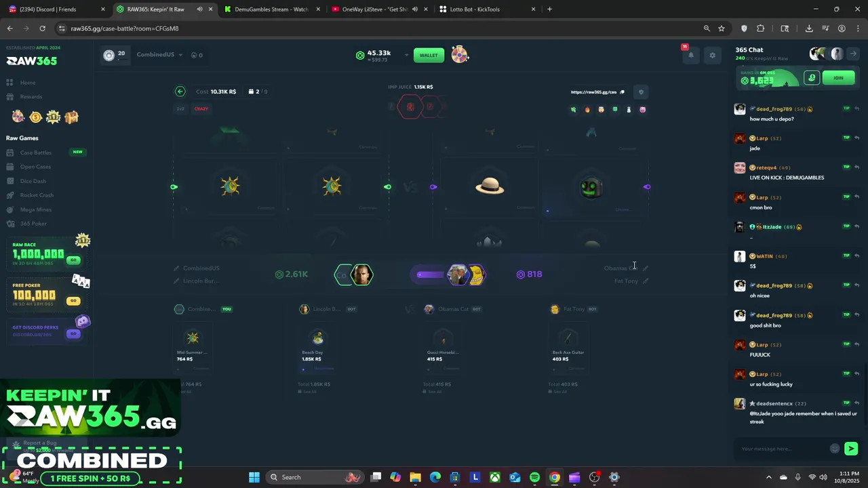Click the green send message arrow
Screen dimensions: 868x488
(x=851, y=449)
